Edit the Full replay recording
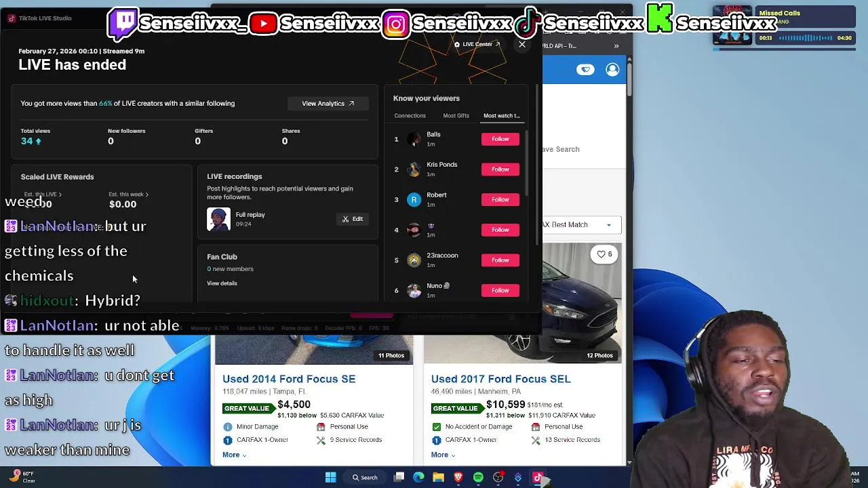 [x=353, y=219]
